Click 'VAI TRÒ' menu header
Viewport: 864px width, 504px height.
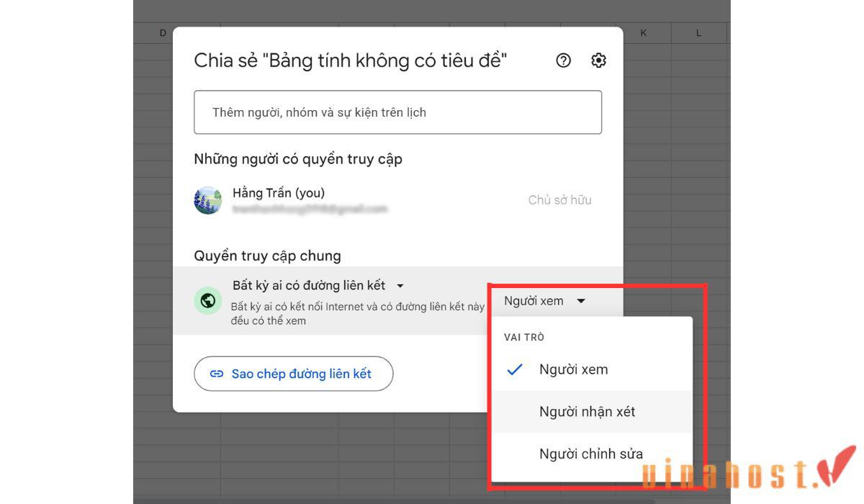(524, 337)
